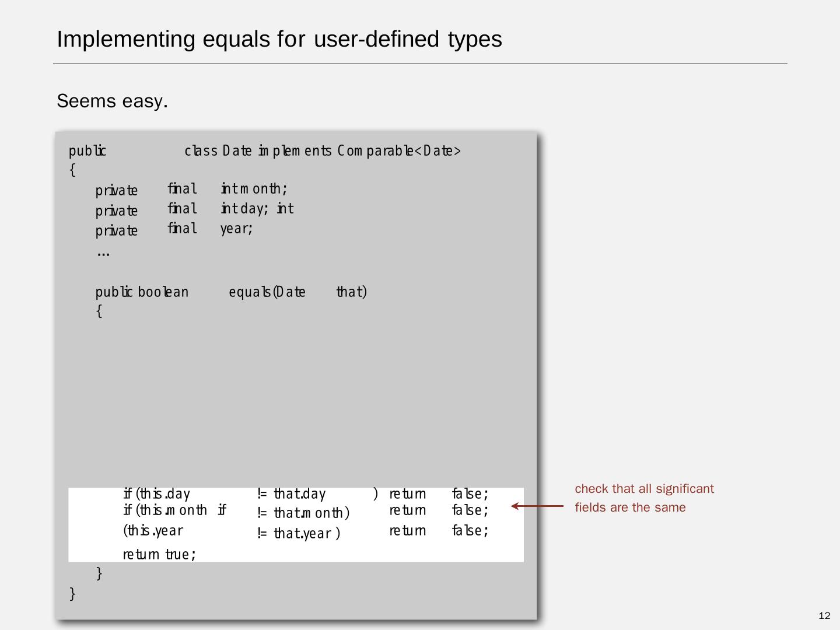Click the first "private" keyword in the class
This screenshot has width=840, height=630.
116,191
